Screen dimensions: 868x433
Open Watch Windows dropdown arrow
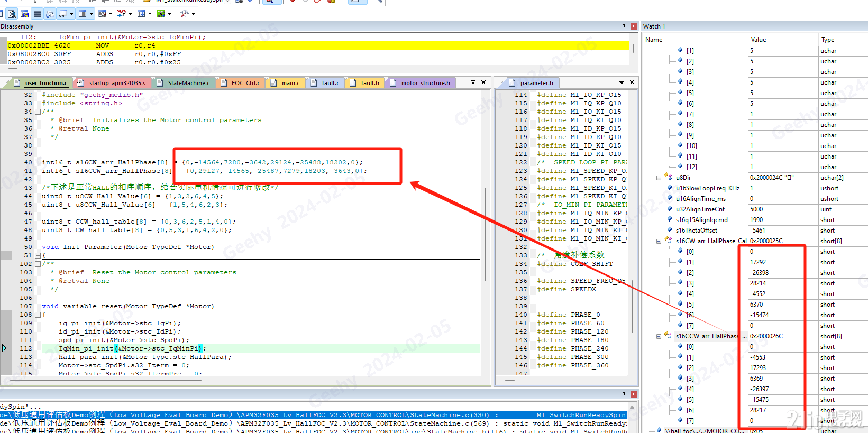[71, 14]
